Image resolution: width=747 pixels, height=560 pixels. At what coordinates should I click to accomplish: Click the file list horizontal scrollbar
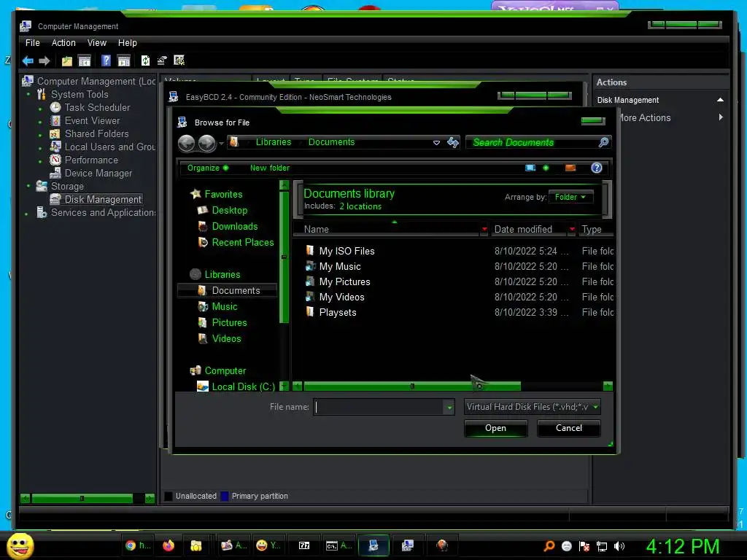412,386
